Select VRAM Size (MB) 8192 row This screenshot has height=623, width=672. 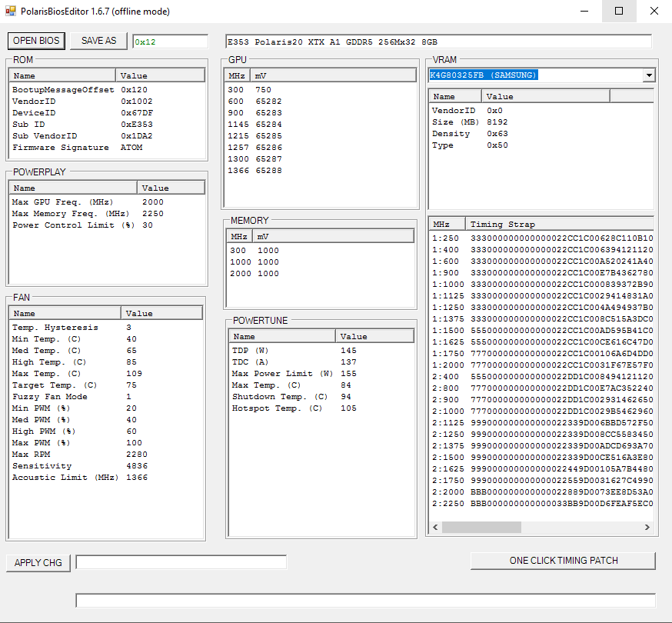tap(542, 122)
